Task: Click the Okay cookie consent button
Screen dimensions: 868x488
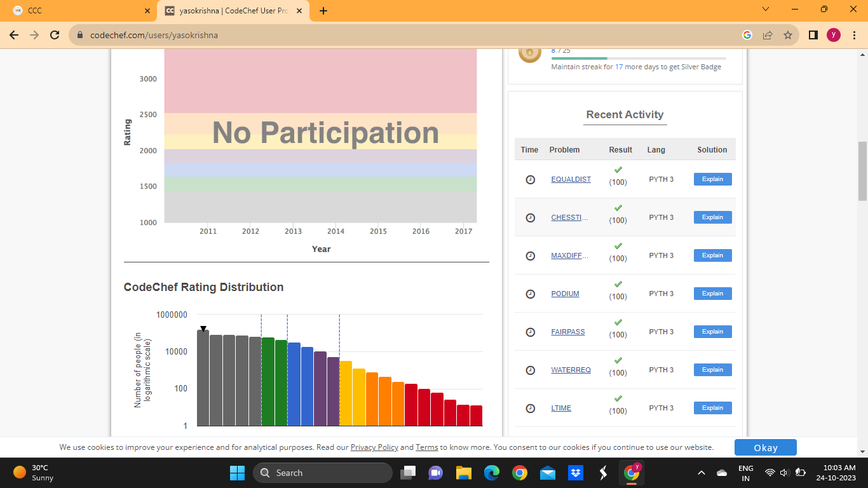Action: click(x=766, y=447)
